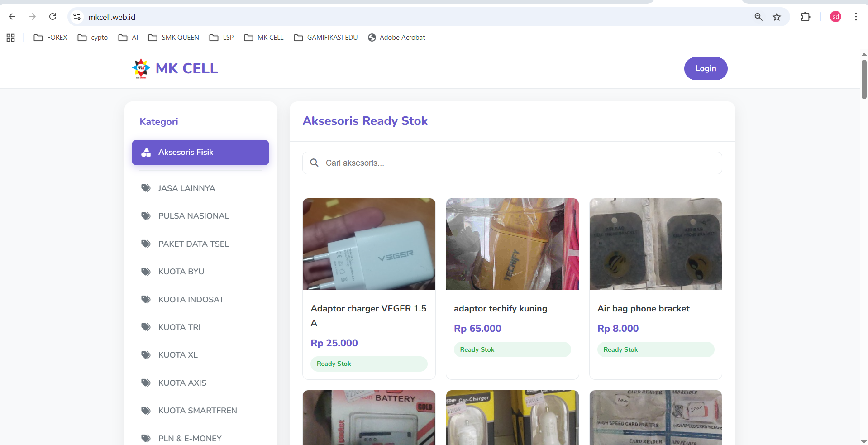The width and height of the screenshot is (868, 445).
Task: Open the Air bag phone bracket image
Action: pos(655,244)
